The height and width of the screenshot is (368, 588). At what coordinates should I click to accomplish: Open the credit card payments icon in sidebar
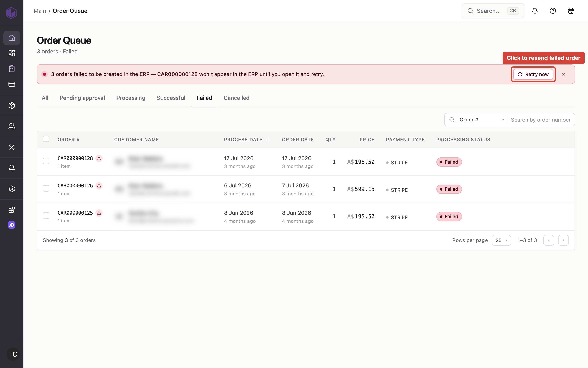pyautogui.click(x=12, y=84)
